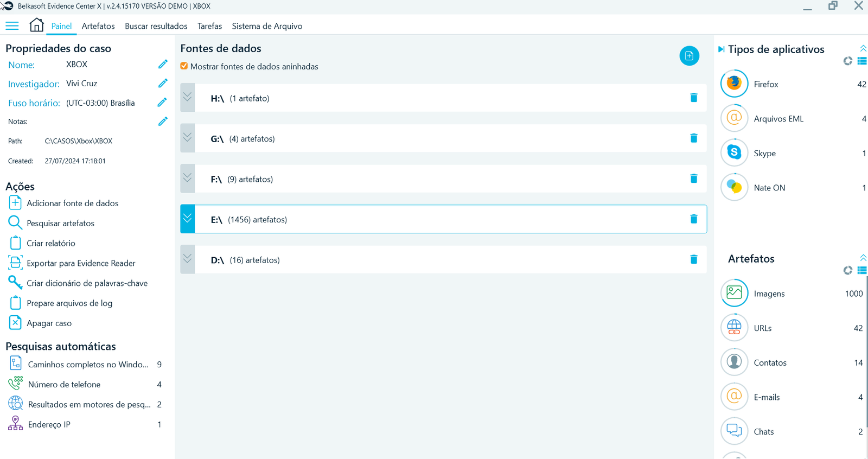Viewport: 868px width, 459px height.
Task: Click the round add data source button
Action: (689, 56)
